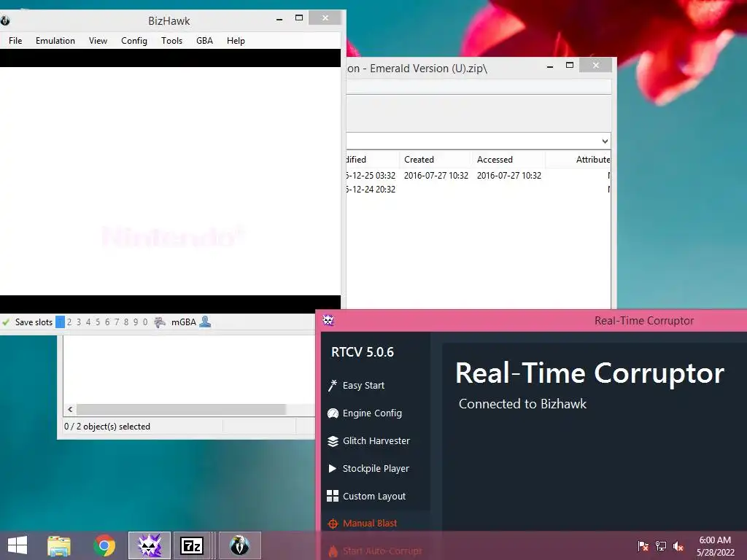Select save slot 4 in BizHawk
The height and width of the screenshot is (560, 747).
[88, 322]
